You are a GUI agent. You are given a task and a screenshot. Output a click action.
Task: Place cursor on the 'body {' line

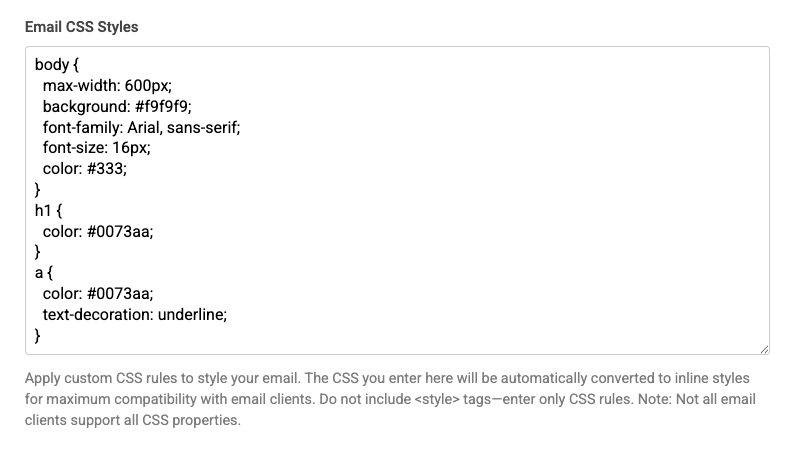pyautogui.click(x=57, y=65)
